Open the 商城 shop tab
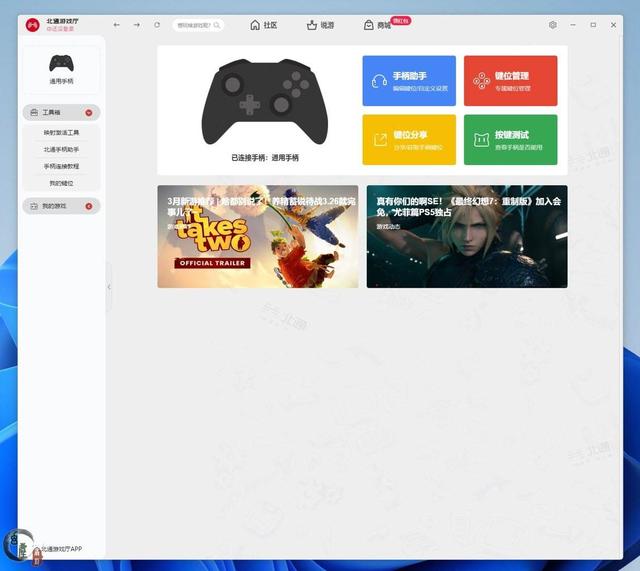Screen dimensions: 640x571 pyautogui.click(x=377, y=25)
